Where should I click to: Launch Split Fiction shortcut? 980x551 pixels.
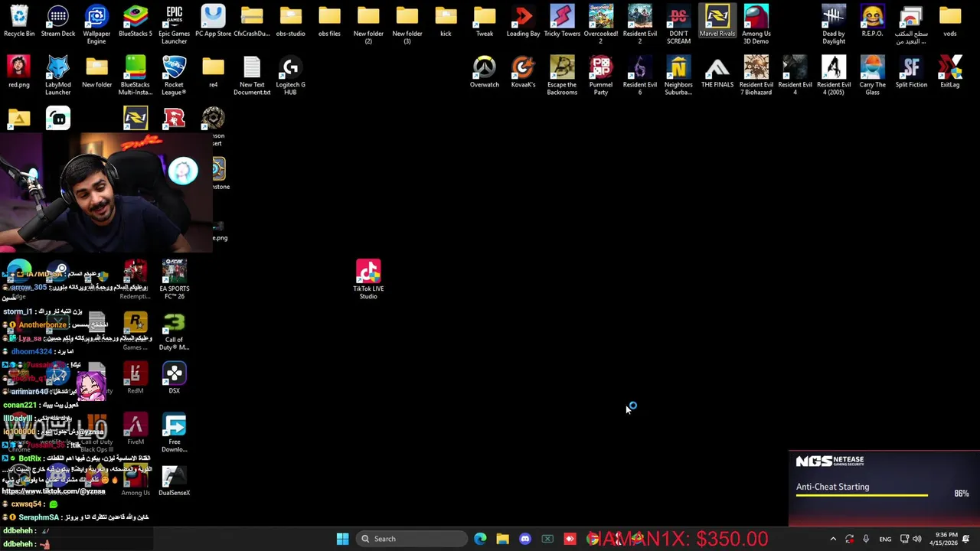click(911, 72)
